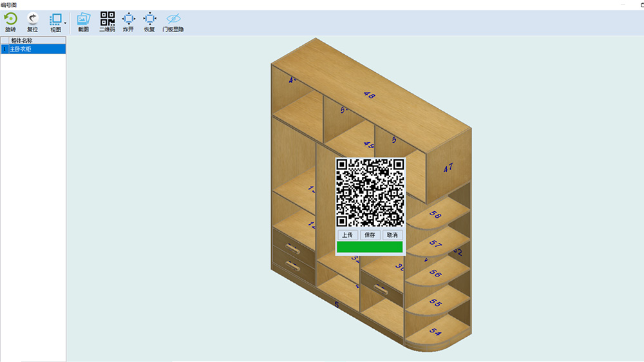Click the 截图 screenshot icon
Viewport: 644px width, 362px height.
[x=83, y=19]
